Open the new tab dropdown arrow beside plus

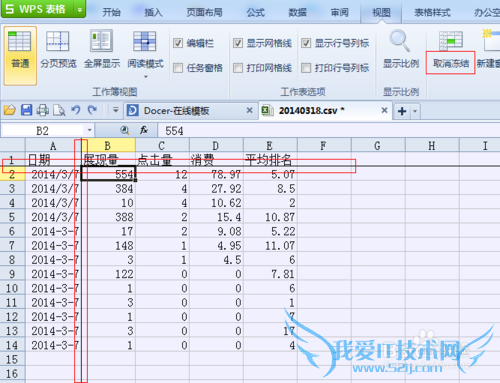click(415, 111)
